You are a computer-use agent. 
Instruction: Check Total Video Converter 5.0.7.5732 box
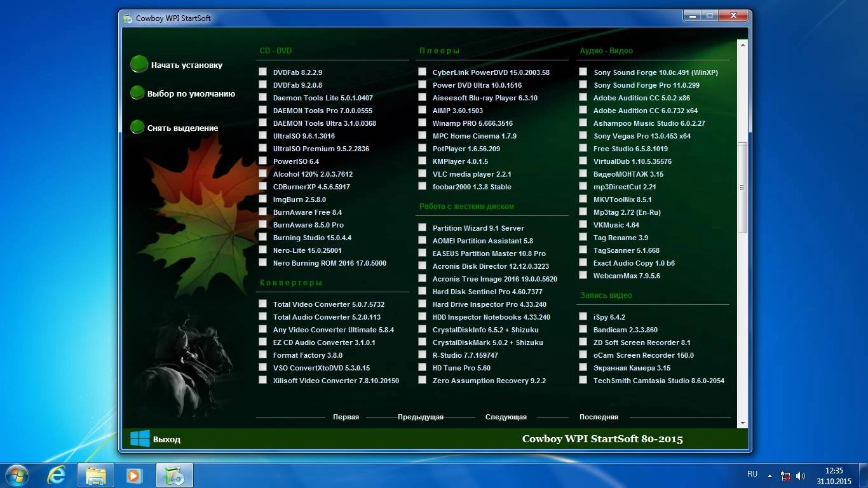coord(262,304)
